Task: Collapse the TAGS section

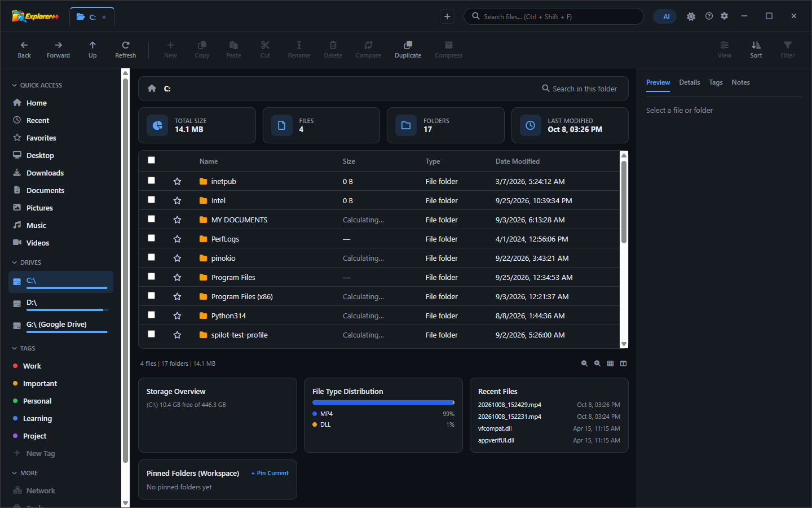Action: click(x=24, y=348)
